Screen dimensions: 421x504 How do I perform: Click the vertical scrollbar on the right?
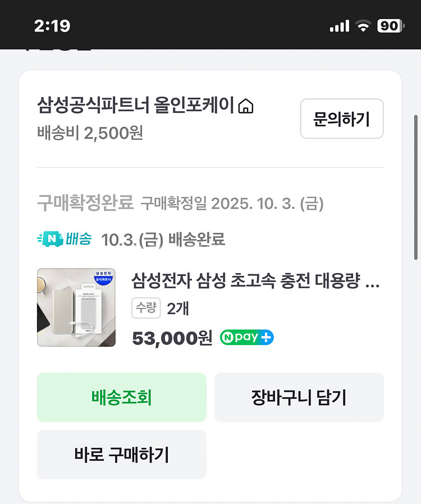click(x=415, y=185)
